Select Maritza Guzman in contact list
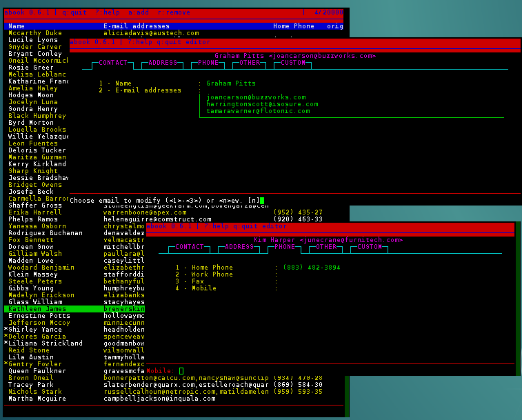The image size is (522, 420). pos(37,157)
